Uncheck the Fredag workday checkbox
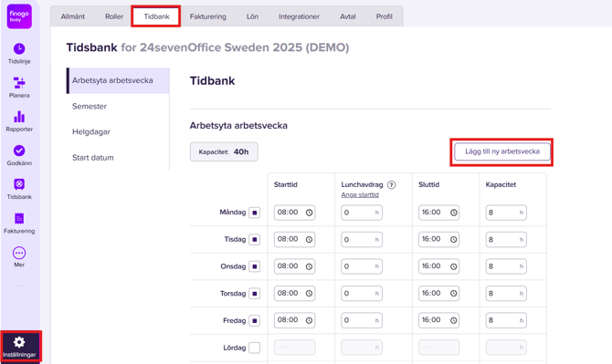612x364 pixels. [x=255, y=321]
